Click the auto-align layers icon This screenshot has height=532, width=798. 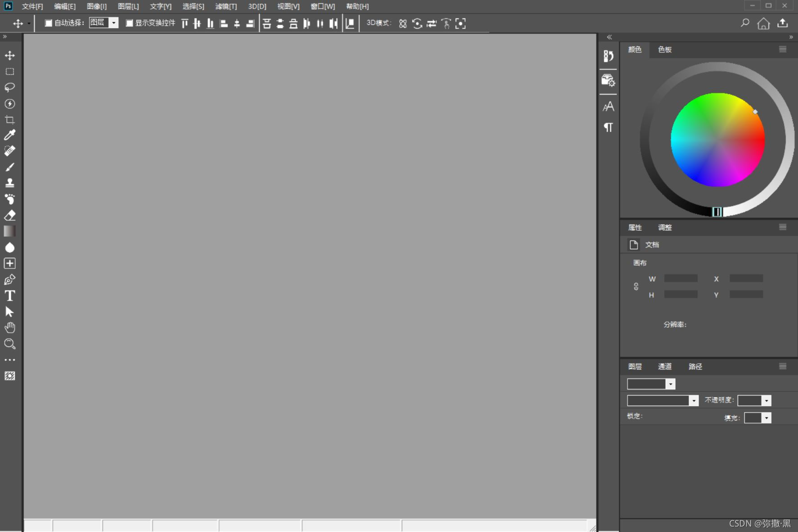[x=350, y=23]
